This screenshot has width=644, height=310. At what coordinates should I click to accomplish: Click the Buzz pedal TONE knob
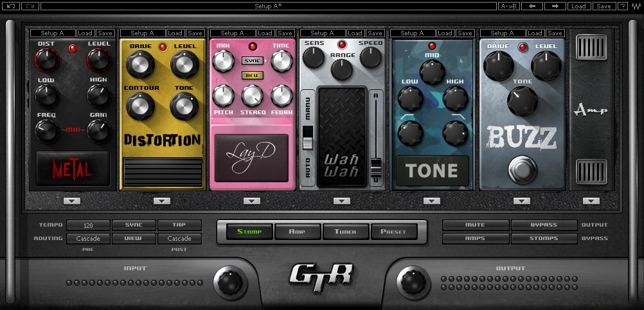point(522,101)
